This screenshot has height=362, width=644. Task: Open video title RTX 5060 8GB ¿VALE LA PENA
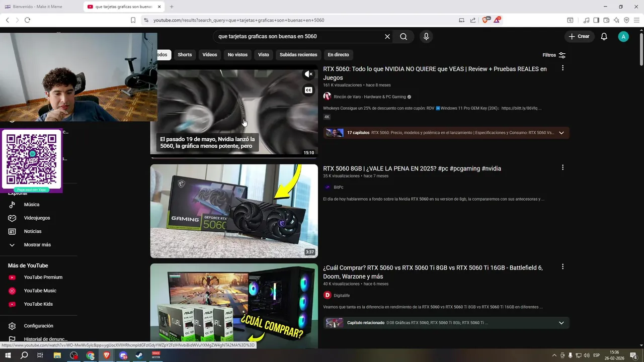coord(412,169)
